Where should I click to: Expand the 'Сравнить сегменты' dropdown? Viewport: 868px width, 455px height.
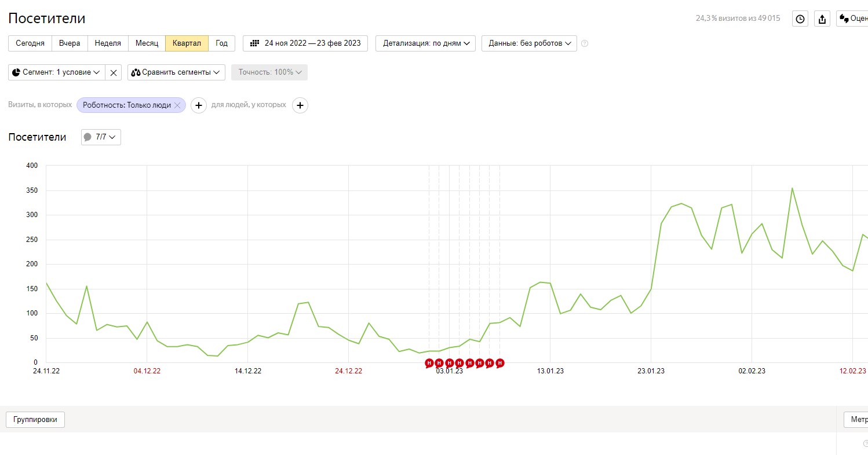tap(177, 72)
